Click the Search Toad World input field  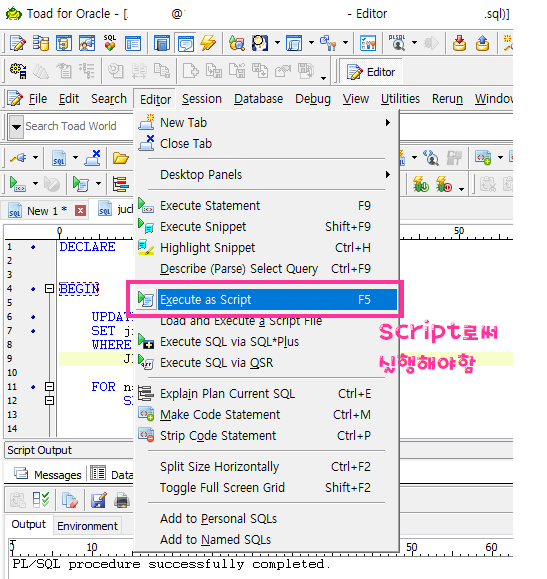(x=78, y=126)
